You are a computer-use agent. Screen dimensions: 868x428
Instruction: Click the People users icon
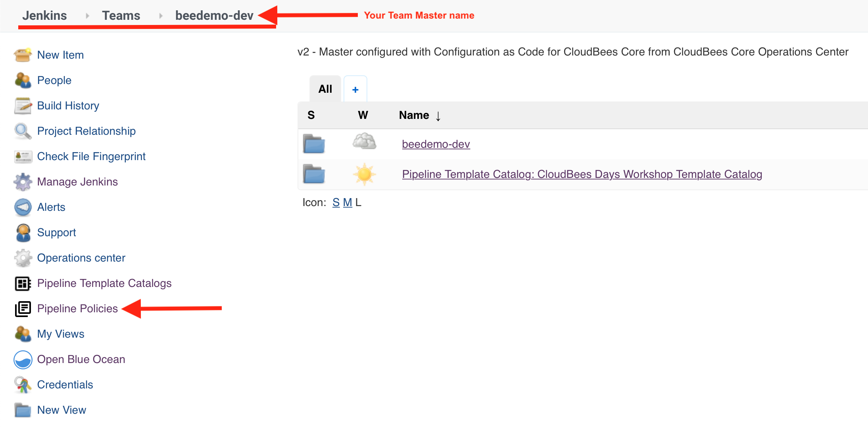(23, 80)
